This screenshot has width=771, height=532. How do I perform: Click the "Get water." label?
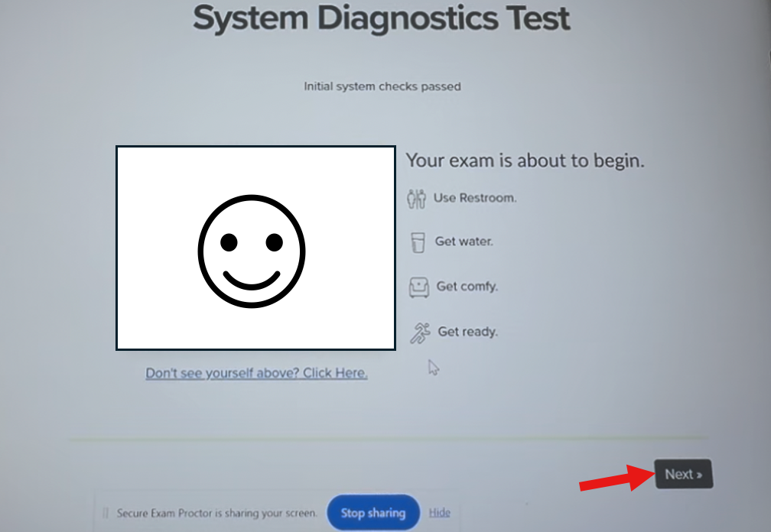pos(464,242)
